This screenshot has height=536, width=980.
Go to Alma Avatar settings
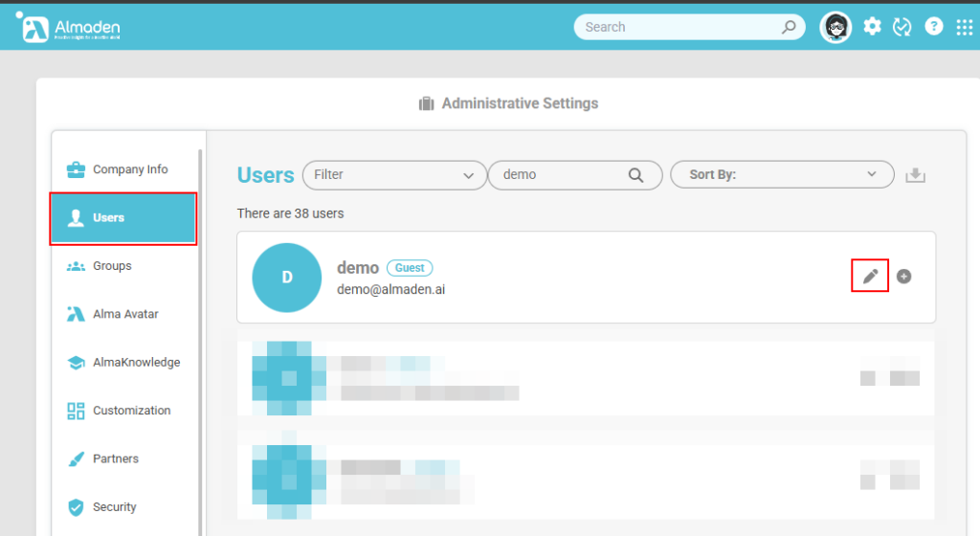pyautogui.click(x=124, y=314)
